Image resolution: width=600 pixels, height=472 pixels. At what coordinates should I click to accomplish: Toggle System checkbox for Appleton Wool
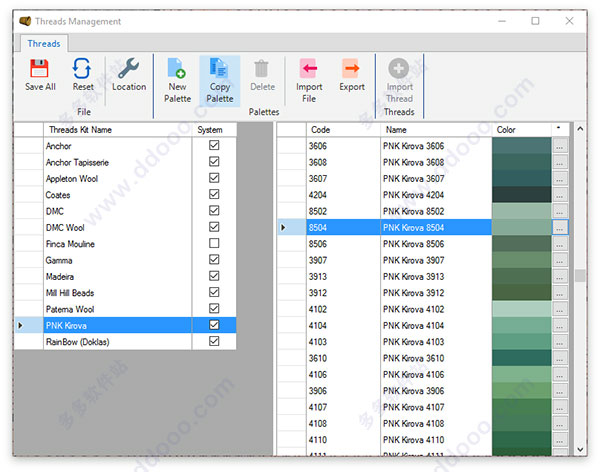214,178
